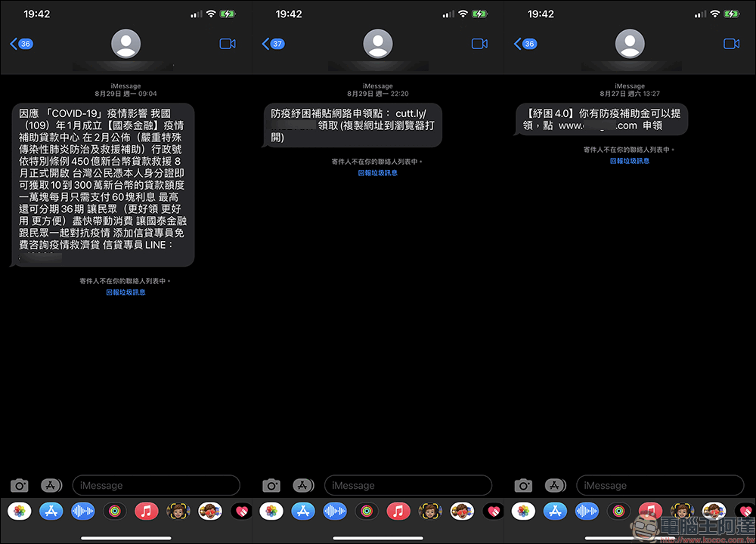
Task: Open Memoji stickers in cutt.ly conversation drawer
Action: click(x=463, y=511)
